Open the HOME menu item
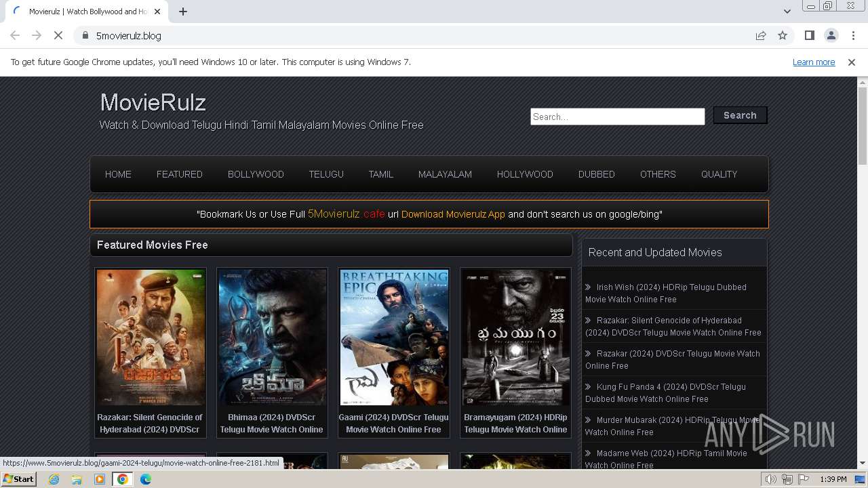 118,174
